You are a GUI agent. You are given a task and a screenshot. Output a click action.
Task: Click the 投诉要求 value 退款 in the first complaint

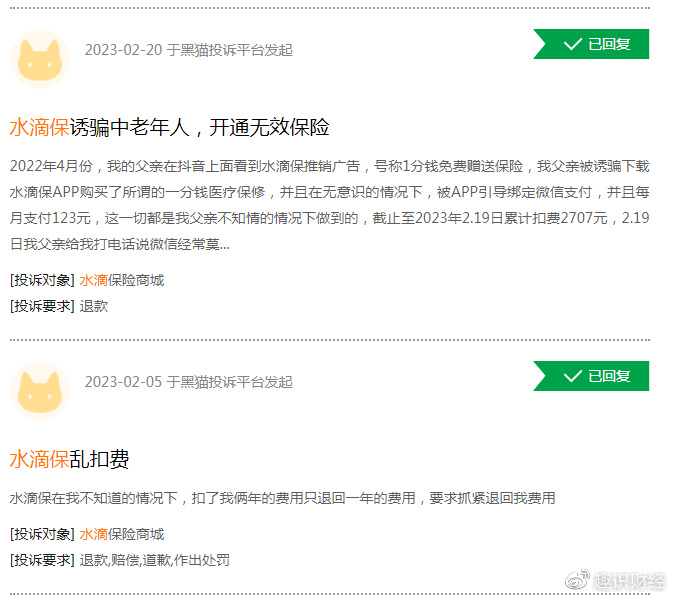94,307
